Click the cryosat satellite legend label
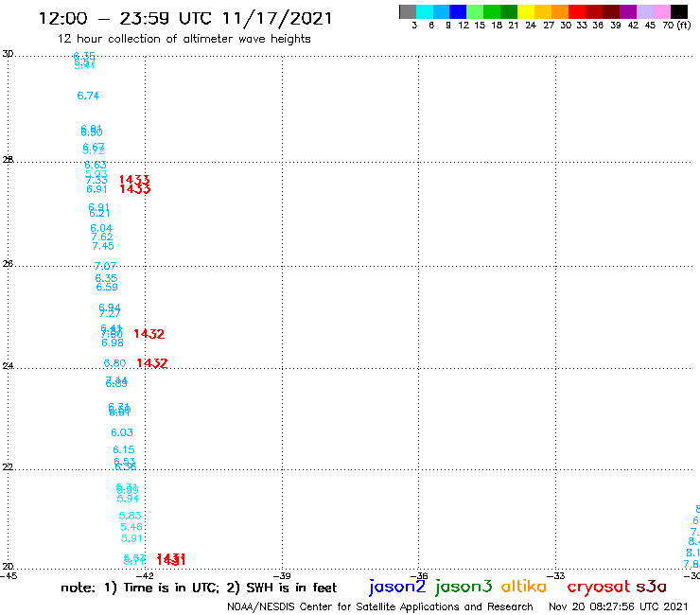 pyautogui.click(x=598, y=588)
